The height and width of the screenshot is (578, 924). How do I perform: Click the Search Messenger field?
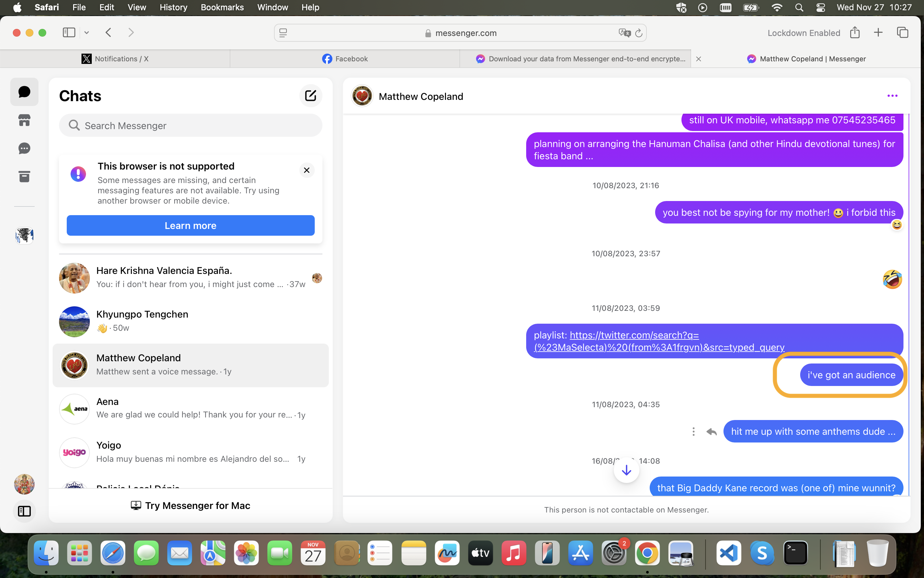click(191, 125)
